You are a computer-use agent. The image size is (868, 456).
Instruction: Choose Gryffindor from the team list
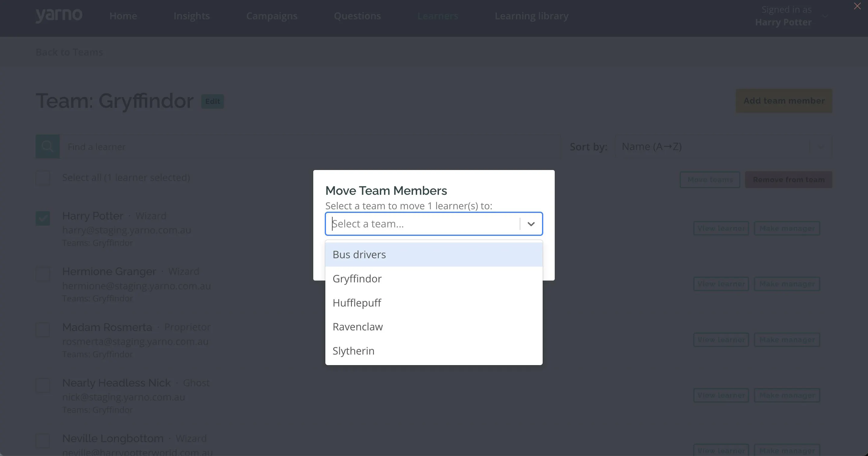[434, 279]
